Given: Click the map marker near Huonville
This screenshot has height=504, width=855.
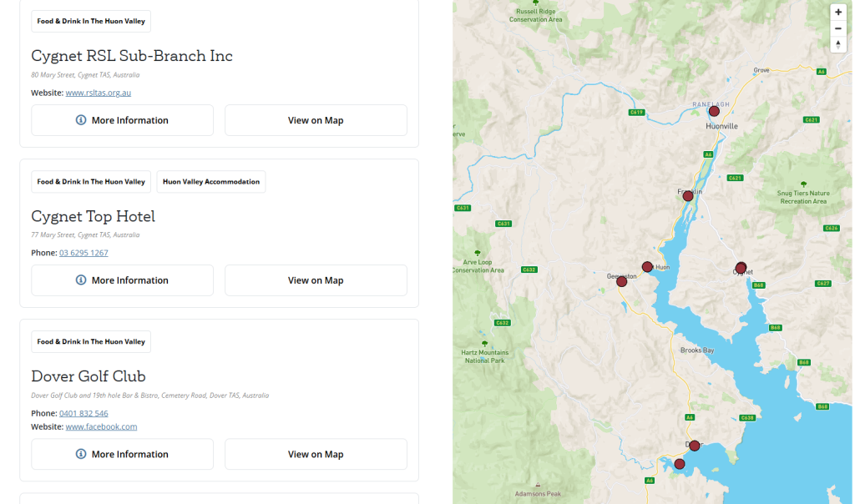Looking at the screenshot, I should tap(714, 110).
